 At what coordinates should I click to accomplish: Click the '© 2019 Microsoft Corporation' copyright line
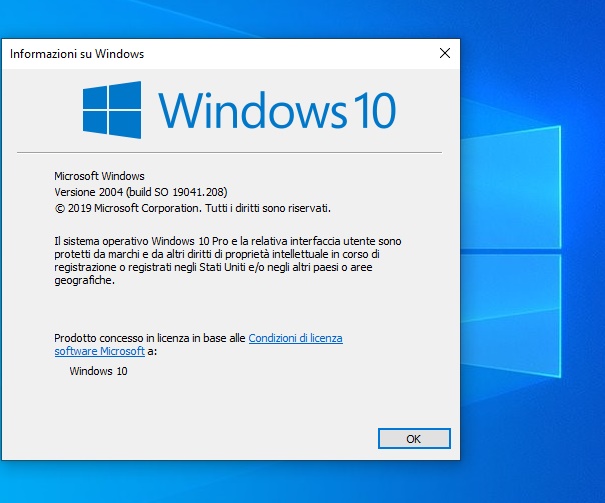(x=193, y=208)
